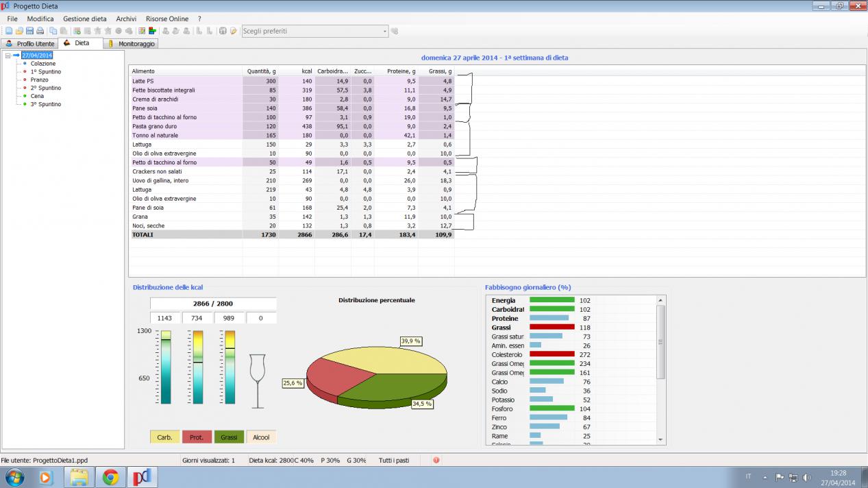Click the red Prot. color swatch
Screen dimensions: 868x488
coord(197,437)
